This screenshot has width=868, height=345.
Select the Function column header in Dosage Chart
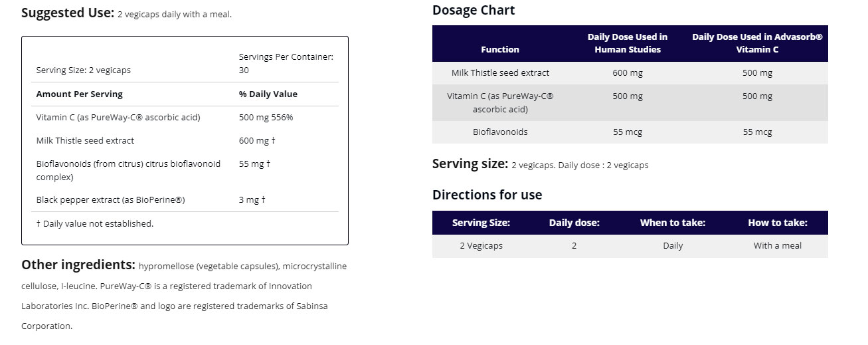tap(500, 49)
